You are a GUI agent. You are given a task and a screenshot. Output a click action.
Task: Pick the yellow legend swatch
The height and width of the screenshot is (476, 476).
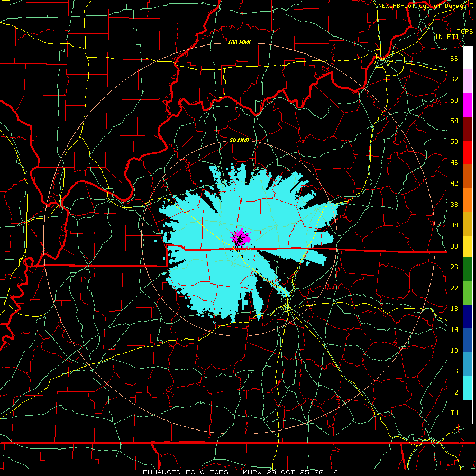tap(467, 246)
